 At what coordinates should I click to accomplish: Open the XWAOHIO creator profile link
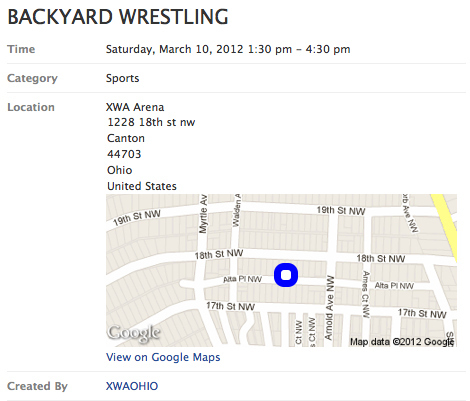pyautogui.click(x=132, y=386)
